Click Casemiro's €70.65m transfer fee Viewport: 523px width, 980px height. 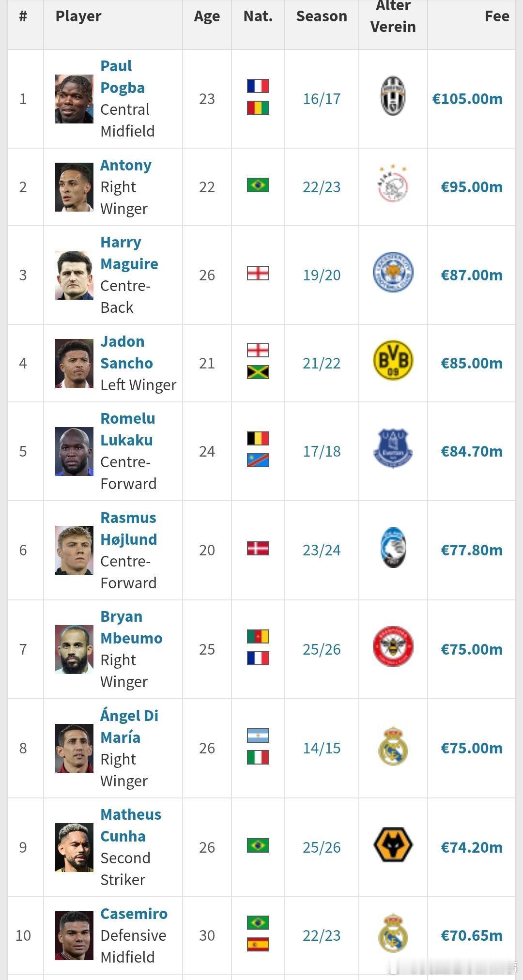click(472, 935)
